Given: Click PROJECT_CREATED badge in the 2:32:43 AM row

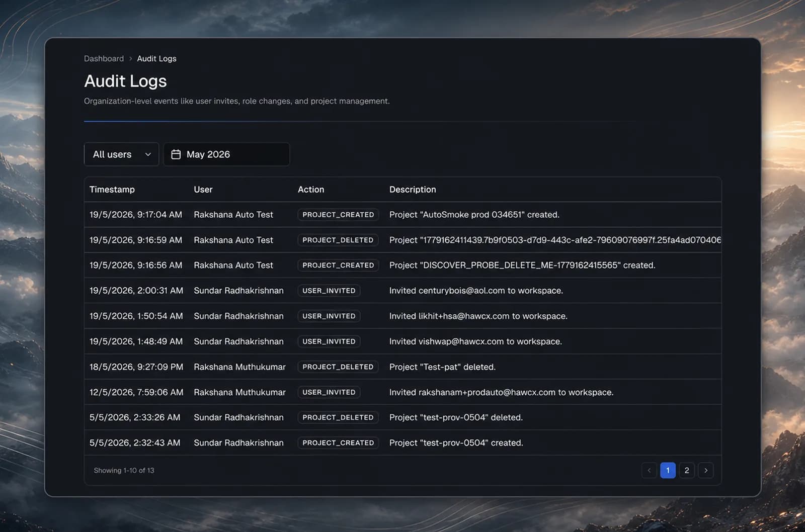Looking at the screenshot, I should coord(338,442).
